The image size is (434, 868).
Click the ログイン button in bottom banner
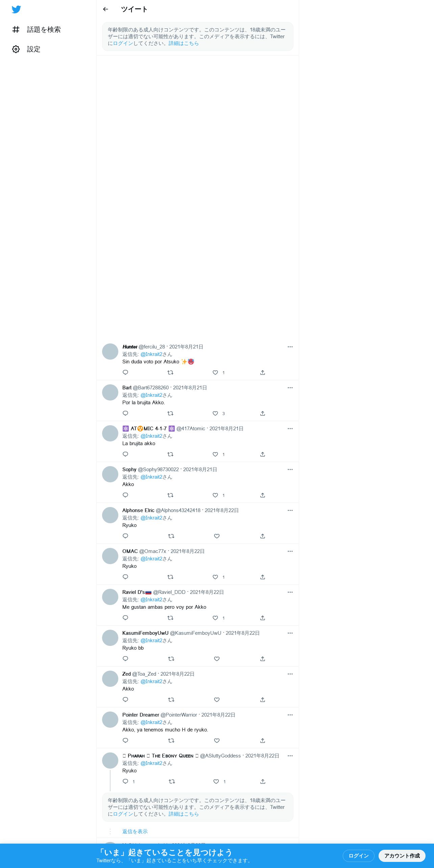coord(359,855)
